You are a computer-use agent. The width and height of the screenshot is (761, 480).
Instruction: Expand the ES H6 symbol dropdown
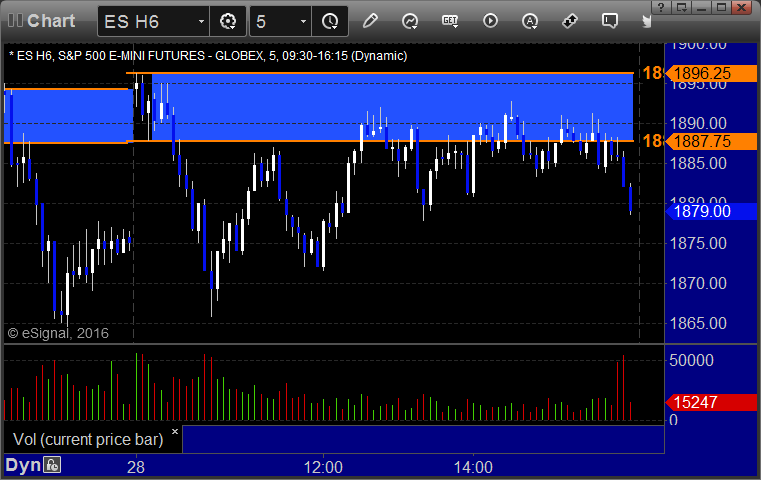(x=201, y=21)
